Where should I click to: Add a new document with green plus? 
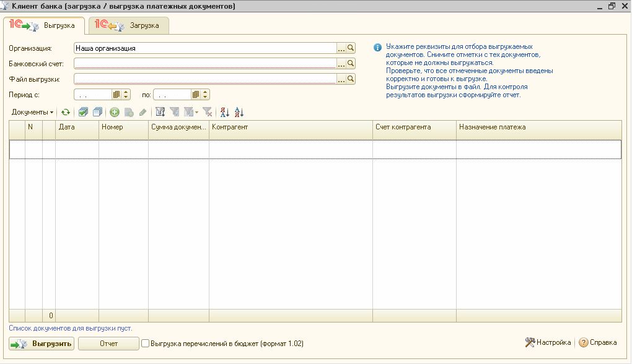click(115, 112)
